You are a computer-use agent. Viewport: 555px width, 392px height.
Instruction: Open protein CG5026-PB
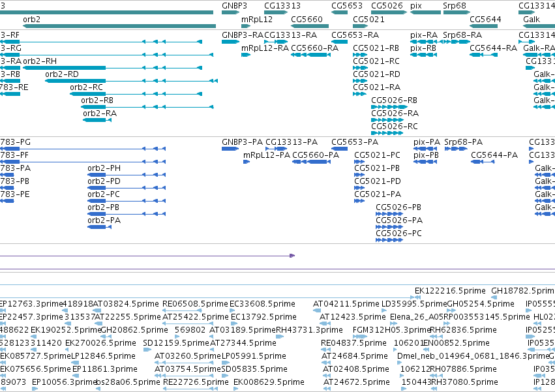(x=398, y=207)
